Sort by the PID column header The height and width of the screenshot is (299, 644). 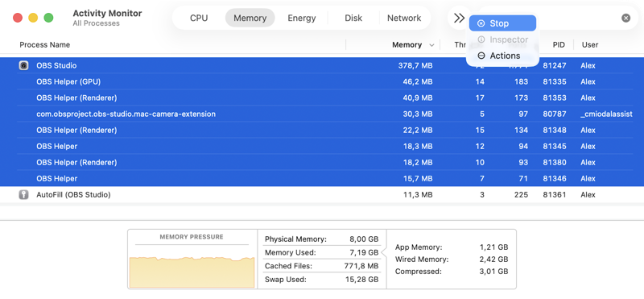coord(559,45)
